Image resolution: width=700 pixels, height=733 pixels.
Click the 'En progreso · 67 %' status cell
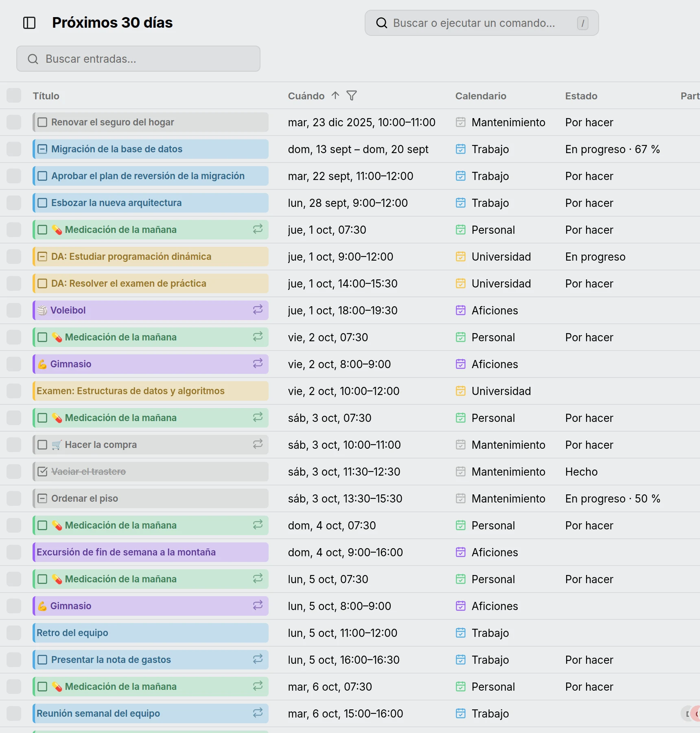point(612,149)
